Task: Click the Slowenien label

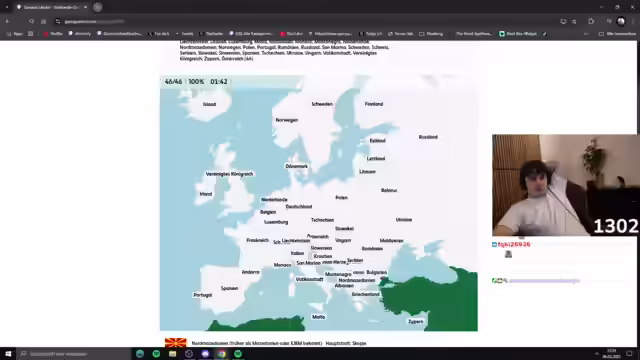Action: (321, 248)
